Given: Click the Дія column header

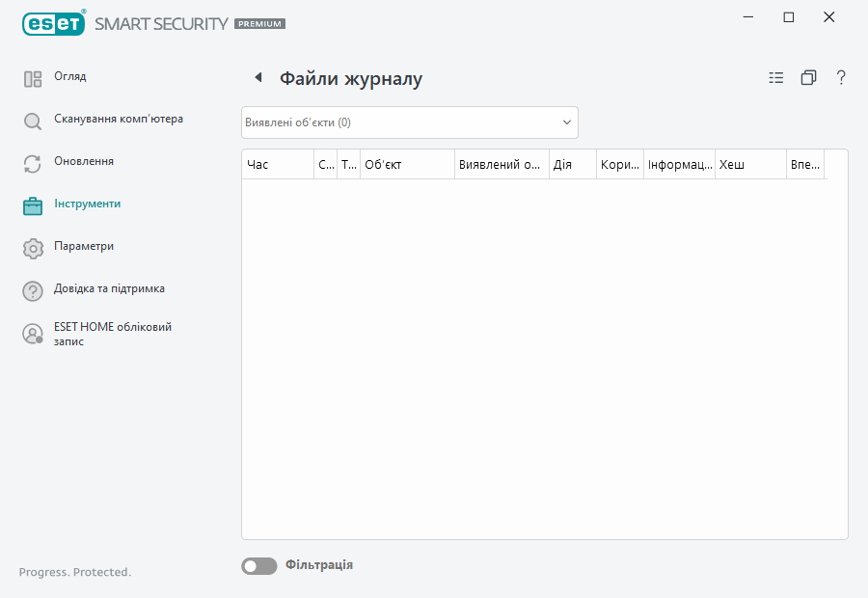Looking at the screenshot, I should click(x=572, y=165).
